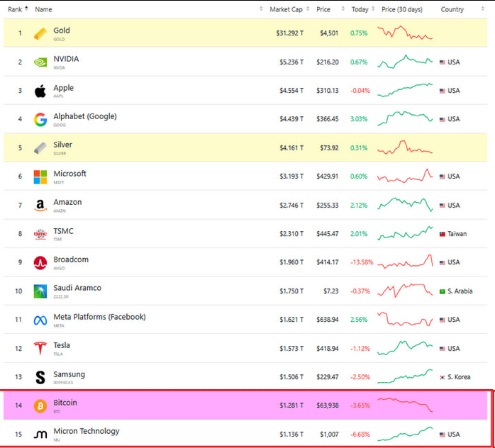Open the Micron Technology link

click(87, 431)
